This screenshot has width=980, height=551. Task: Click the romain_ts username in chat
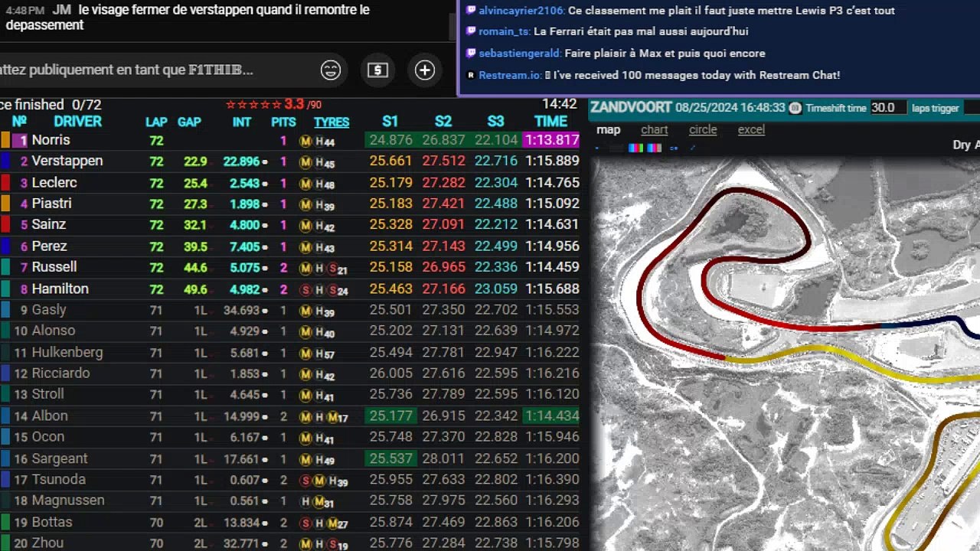[x=504, y=31]
